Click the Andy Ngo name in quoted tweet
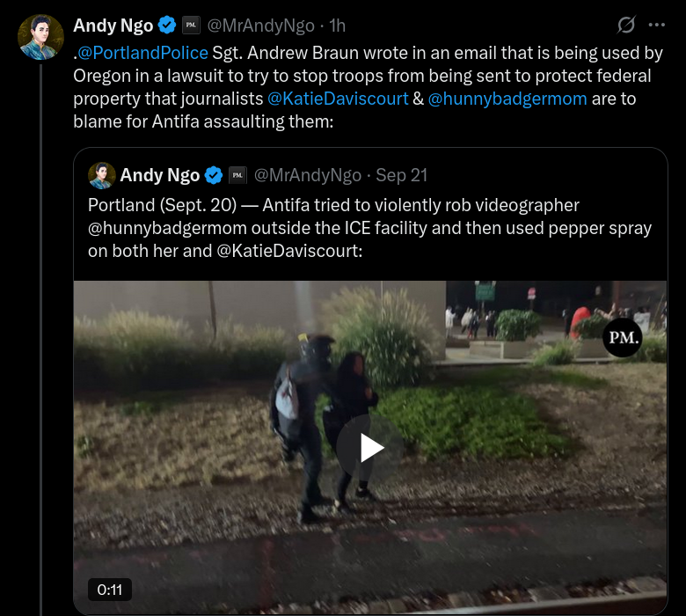 (x=160, y=175)
